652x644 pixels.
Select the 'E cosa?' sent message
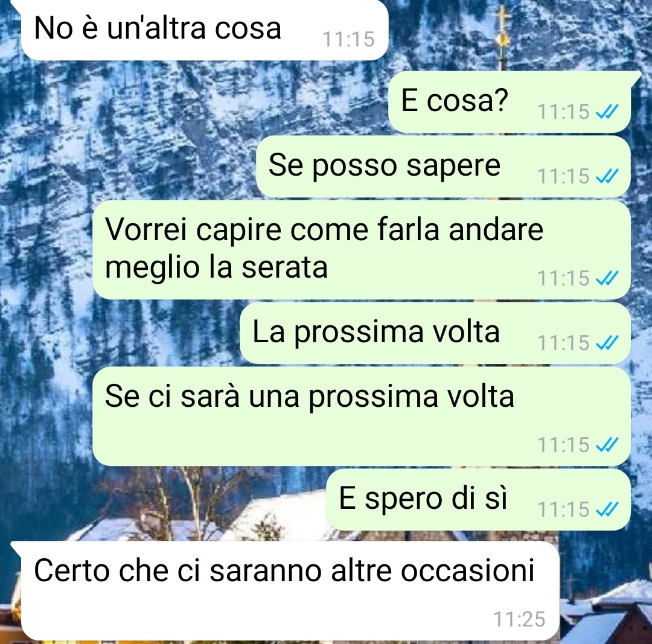(510, 102)
